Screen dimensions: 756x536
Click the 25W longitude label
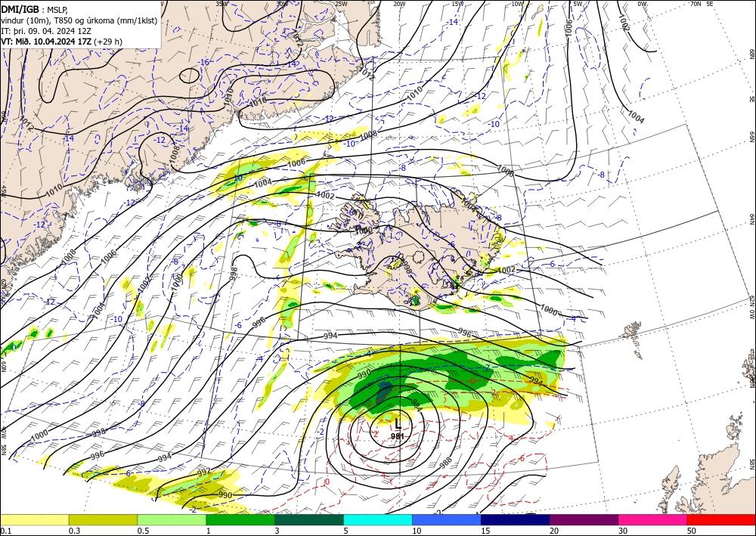click(x=341, y=4)
